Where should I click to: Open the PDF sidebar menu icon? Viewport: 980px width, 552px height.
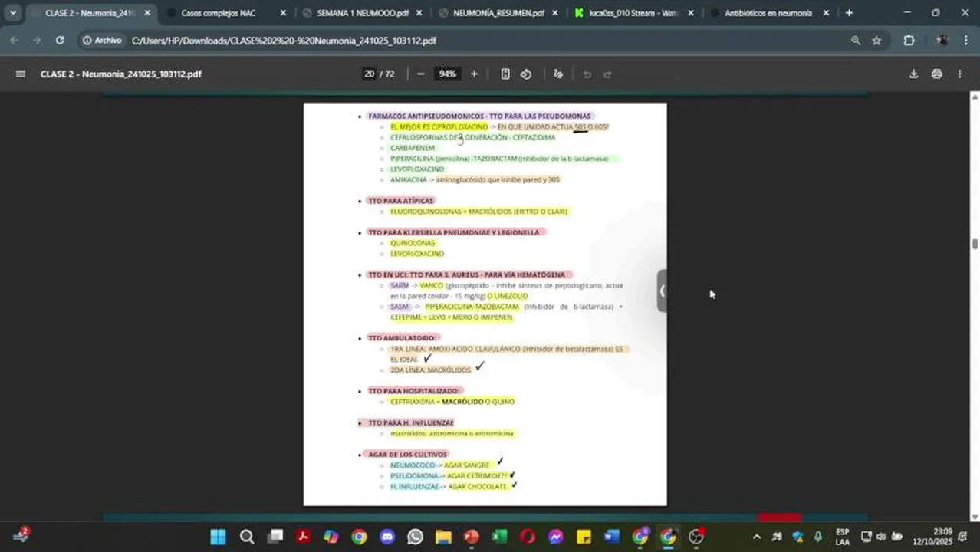point(21,74)
